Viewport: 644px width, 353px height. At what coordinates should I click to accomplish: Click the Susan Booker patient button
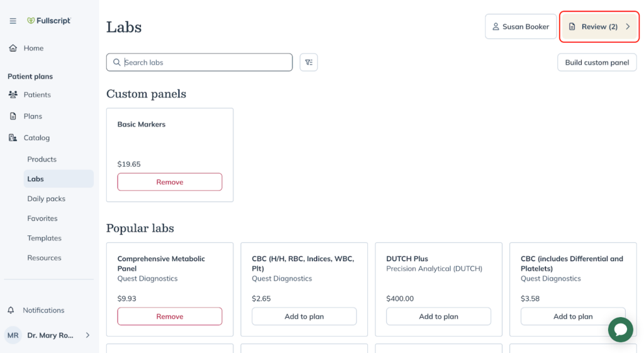(521, 26)
